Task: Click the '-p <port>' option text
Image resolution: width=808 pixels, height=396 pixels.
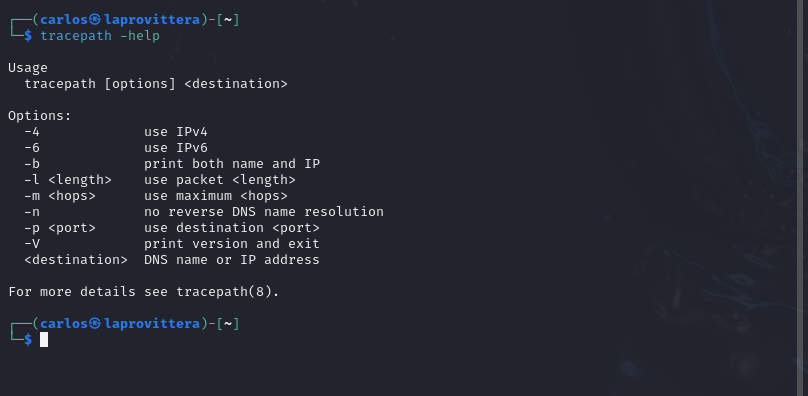Action: click(x=60, y=228)
